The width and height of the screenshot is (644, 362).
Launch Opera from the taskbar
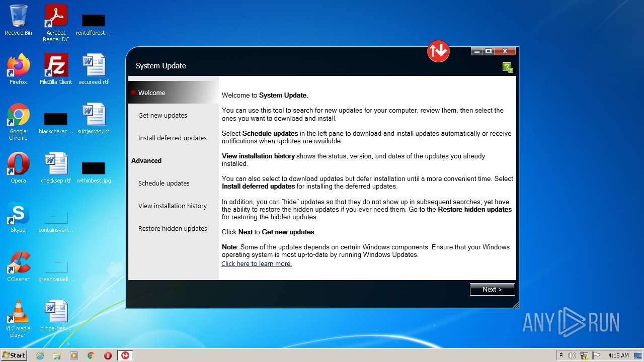pyautogui.click(x=108, y=355)
